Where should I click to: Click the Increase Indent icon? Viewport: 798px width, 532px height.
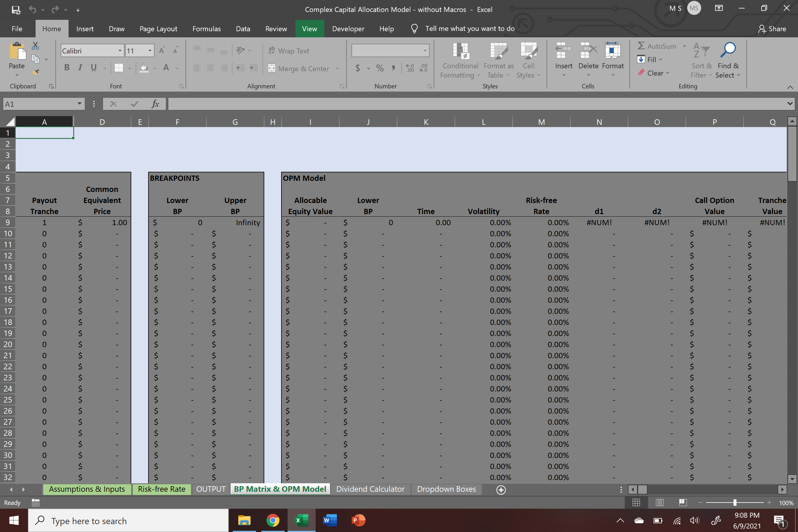tap(254, 68)
